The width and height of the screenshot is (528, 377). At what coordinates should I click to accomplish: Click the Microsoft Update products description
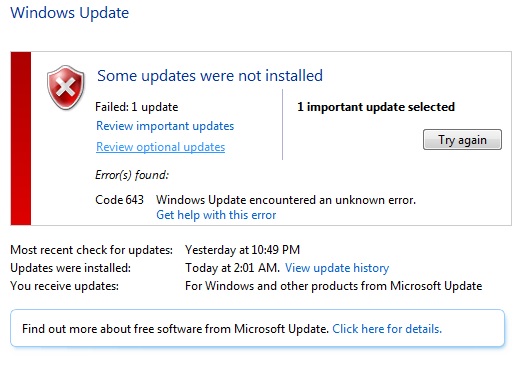(x=334, y=286)
